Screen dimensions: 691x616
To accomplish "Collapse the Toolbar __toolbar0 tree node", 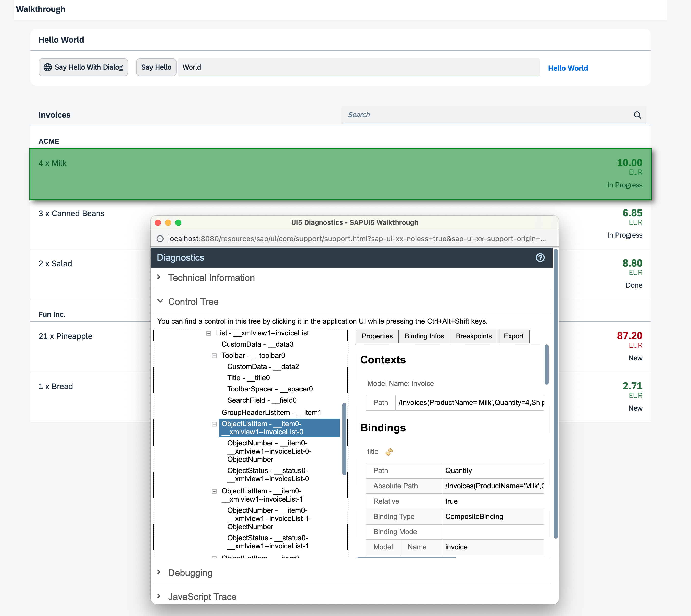I will [214, 355].
